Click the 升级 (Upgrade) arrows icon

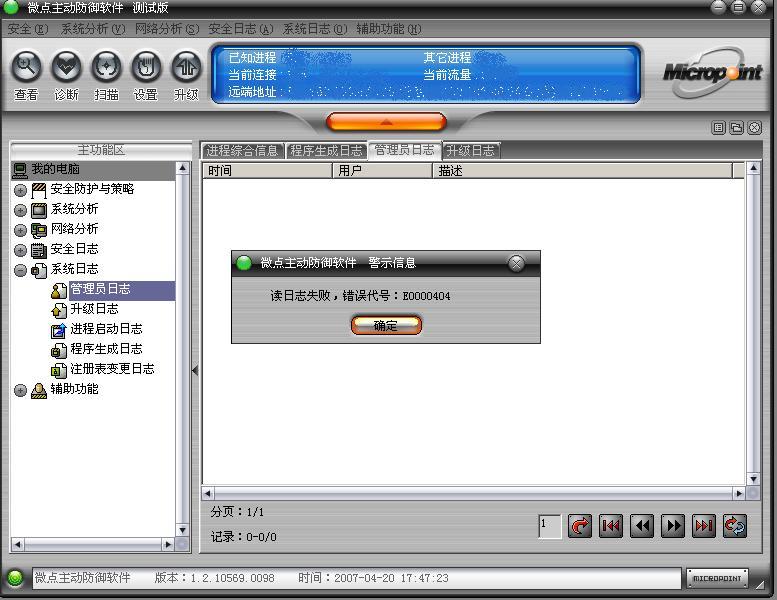click(x=186, y=66)
